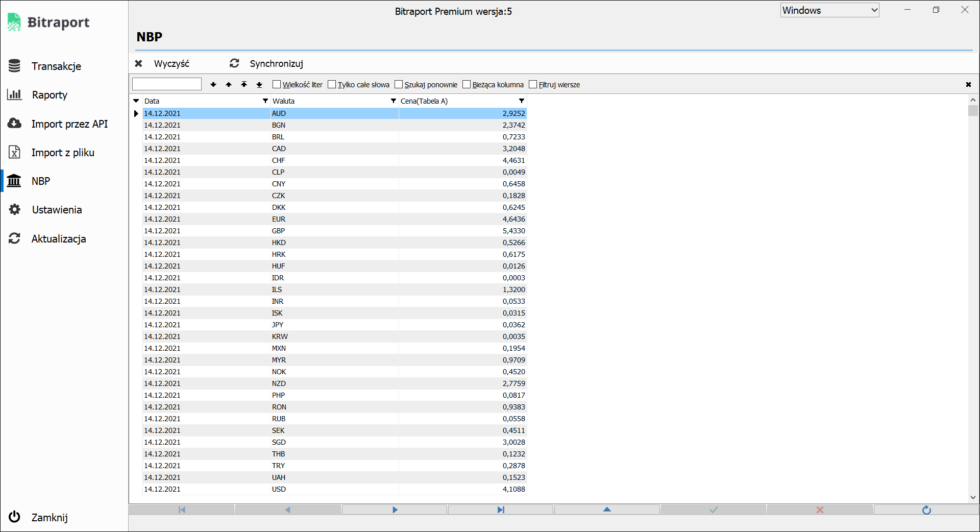
Task: Click the Synchronizuj sync arrows icon
Action: 234,63
